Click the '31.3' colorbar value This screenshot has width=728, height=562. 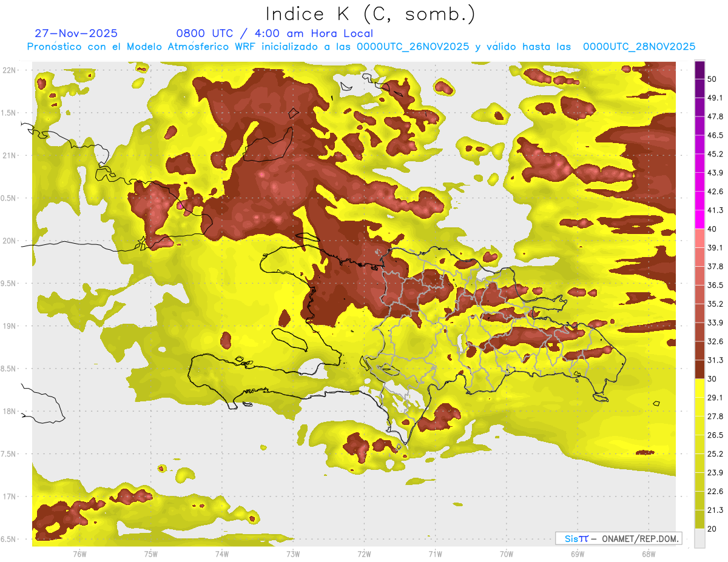[x=715, y=360]
